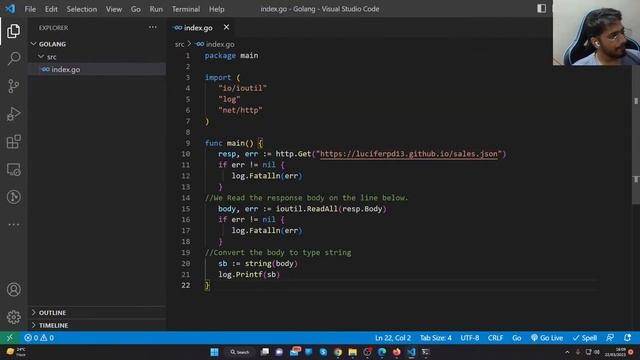Open the Terminal menu
This screenshot has height=360, width=640.
[186, 9]
